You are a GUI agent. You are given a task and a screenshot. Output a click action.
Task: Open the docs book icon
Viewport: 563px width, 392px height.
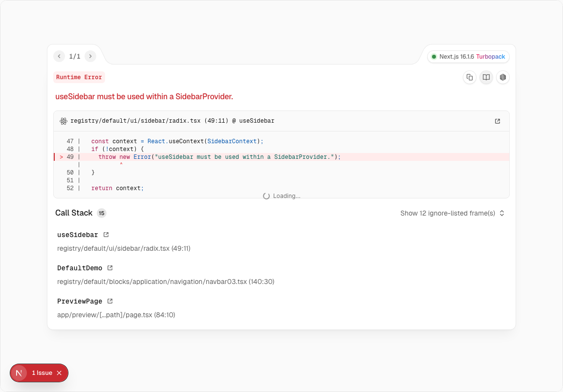pyautogui.click(x=486, y=77)
